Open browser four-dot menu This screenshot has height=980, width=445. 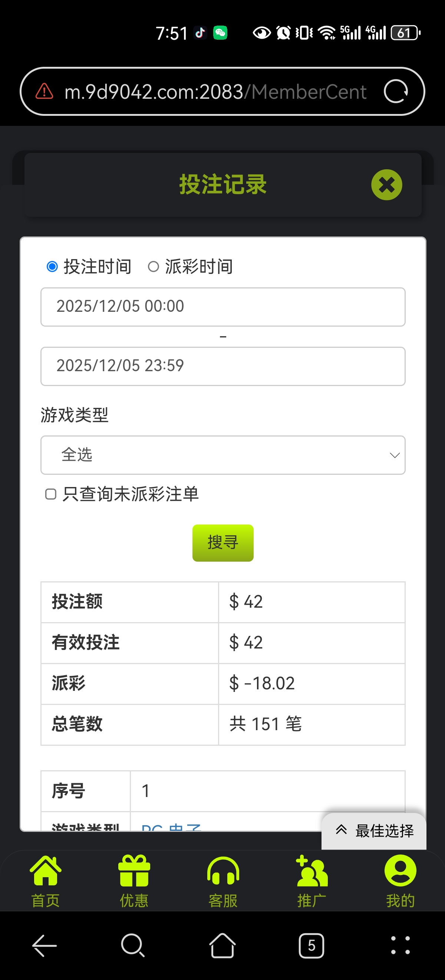click(400, 946)
